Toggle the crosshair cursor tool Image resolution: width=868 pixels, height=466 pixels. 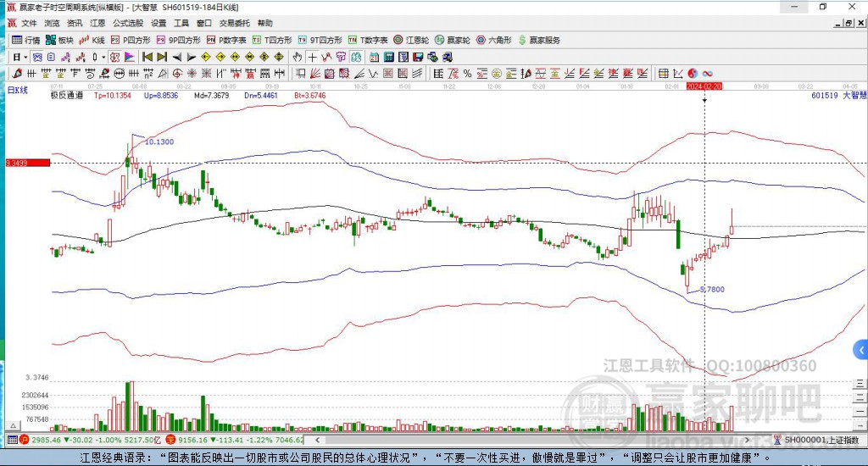[x=312, y=57]
